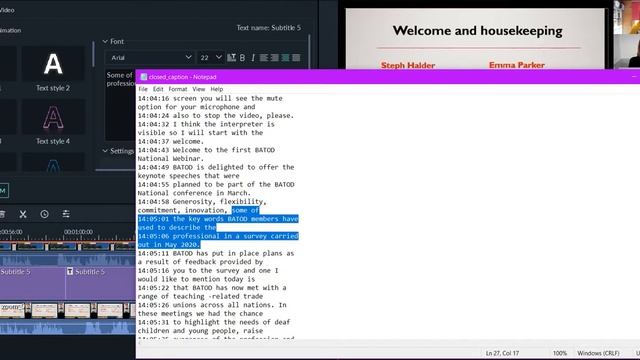Open the Arial font family dropdown

(x=149, y=58)
